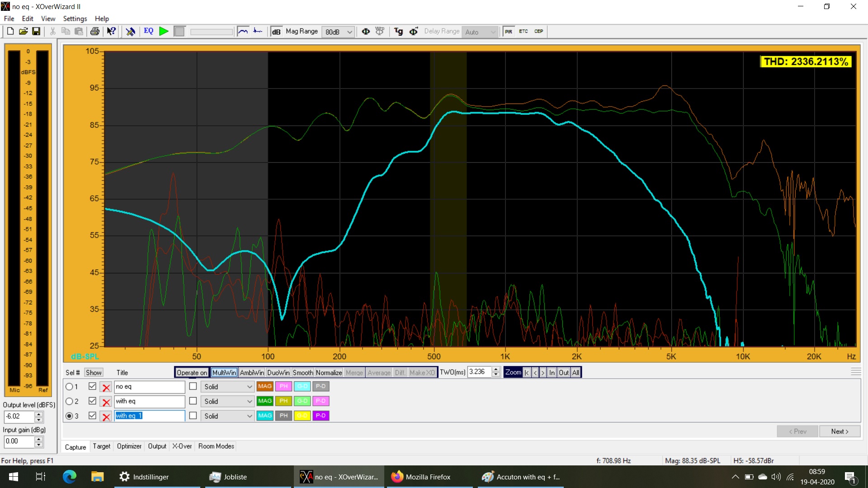Click the DuoWin button
The height and width of the screenshot is (488, 868).
click(x=278, y=373)
